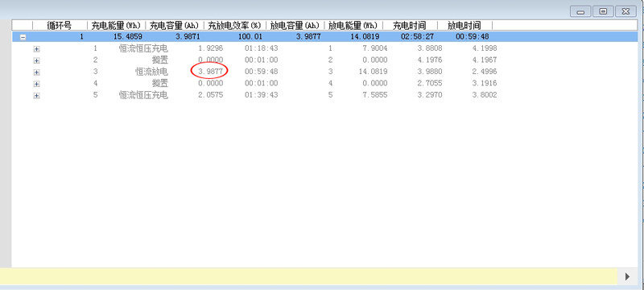This screenshot has height=290, width=644.
Task: Expand step 5 恒流恒压充电 row
Action: coord(36,96)
